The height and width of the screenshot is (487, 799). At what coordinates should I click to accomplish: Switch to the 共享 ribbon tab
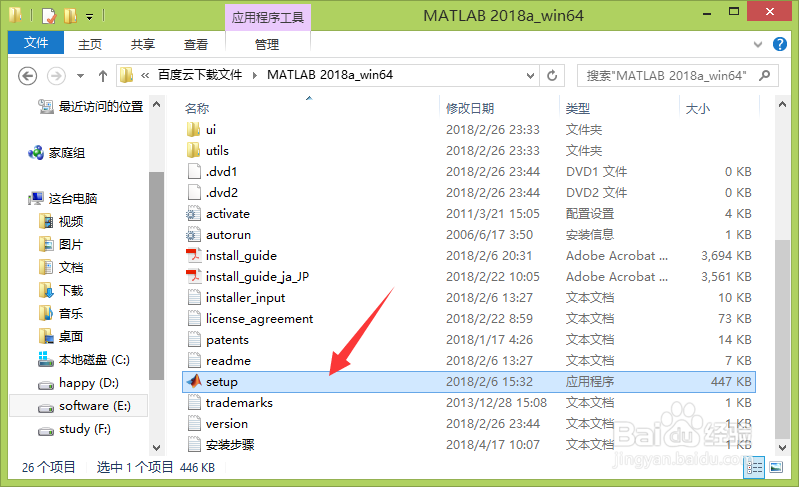click(143, 44)
